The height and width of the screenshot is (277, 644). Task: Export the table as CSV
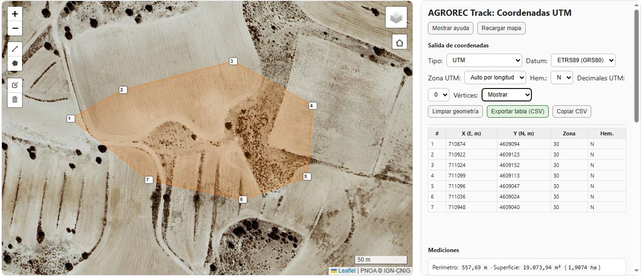click(517, 111)
